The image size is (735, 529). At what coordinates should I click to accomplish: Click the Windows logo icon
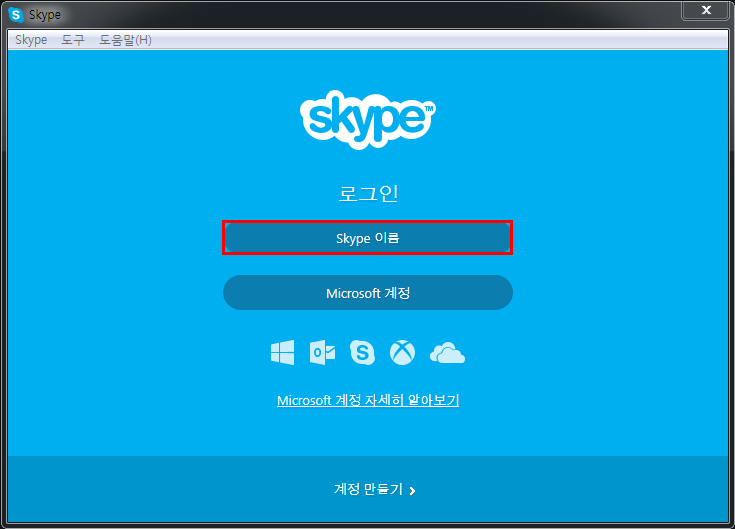click(283, 352)
